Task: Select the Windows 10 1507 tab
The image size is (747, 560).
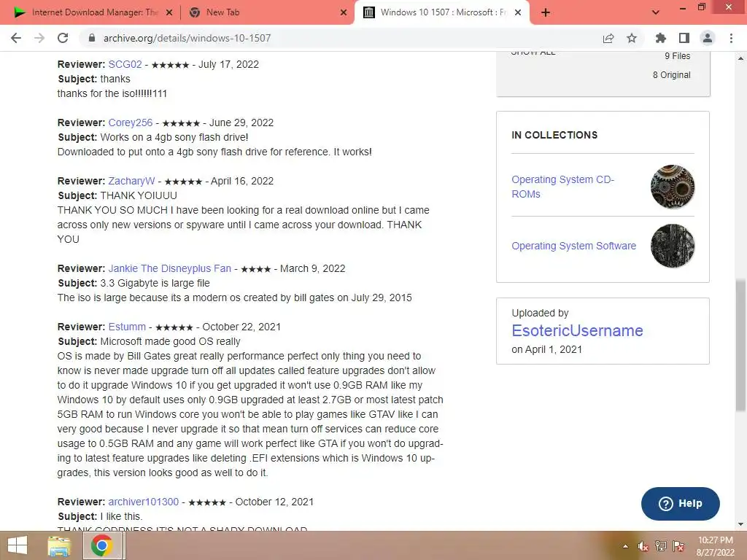Action: pos(441,13)
